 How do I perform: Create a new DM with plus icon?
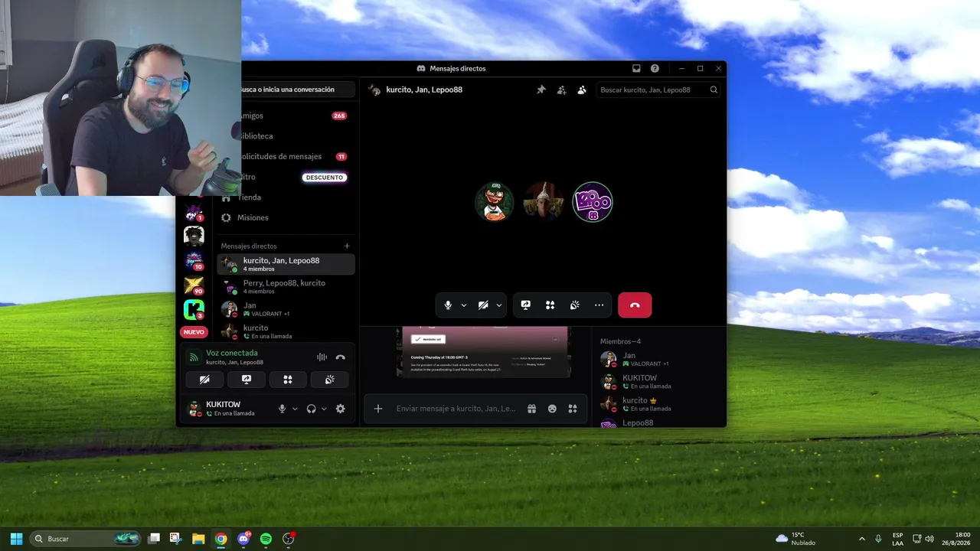[x=347, y=246]
